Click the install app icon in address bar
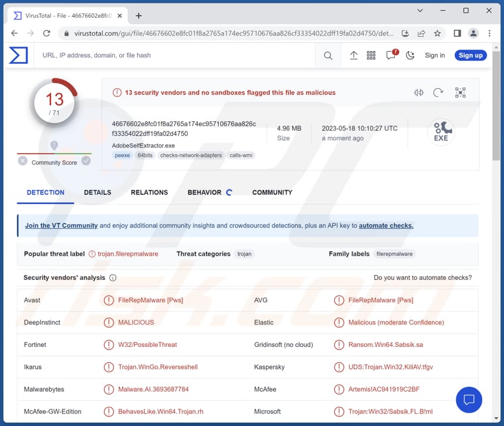The width and height of the screenshot is (504, 426). click(405, 33)
